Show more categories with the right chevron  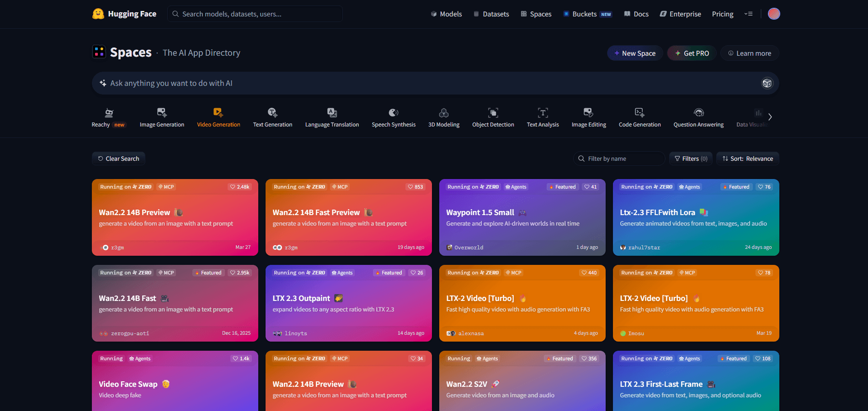click(770, 117)
